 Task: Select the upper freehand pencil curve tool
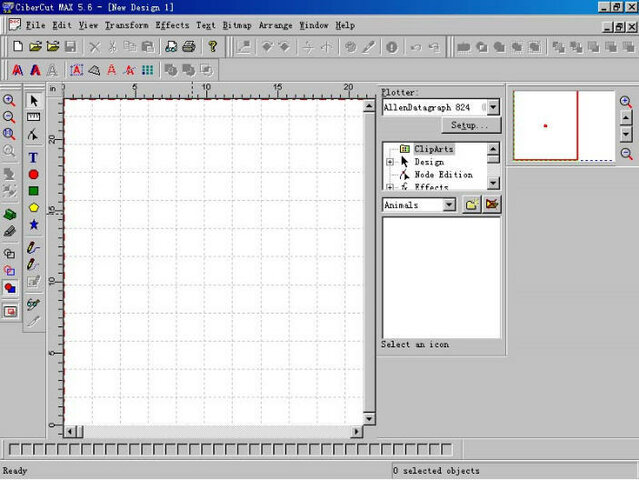pyautogui.click(x=33, y=247)
